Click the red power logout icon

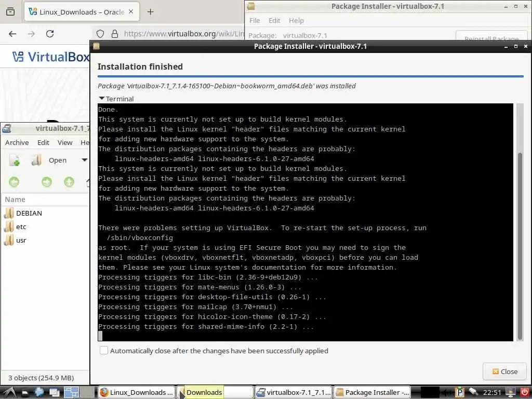coord(525,393)
